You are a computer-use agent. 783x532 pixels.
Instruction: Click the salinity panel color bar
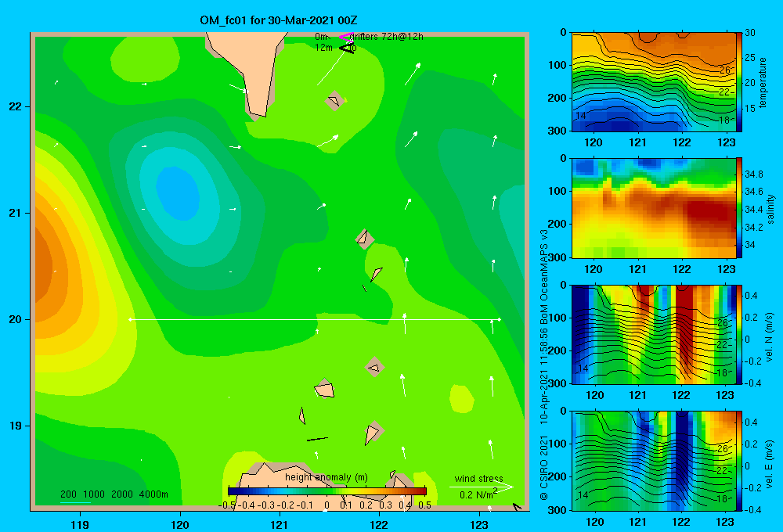coord(739,208)
